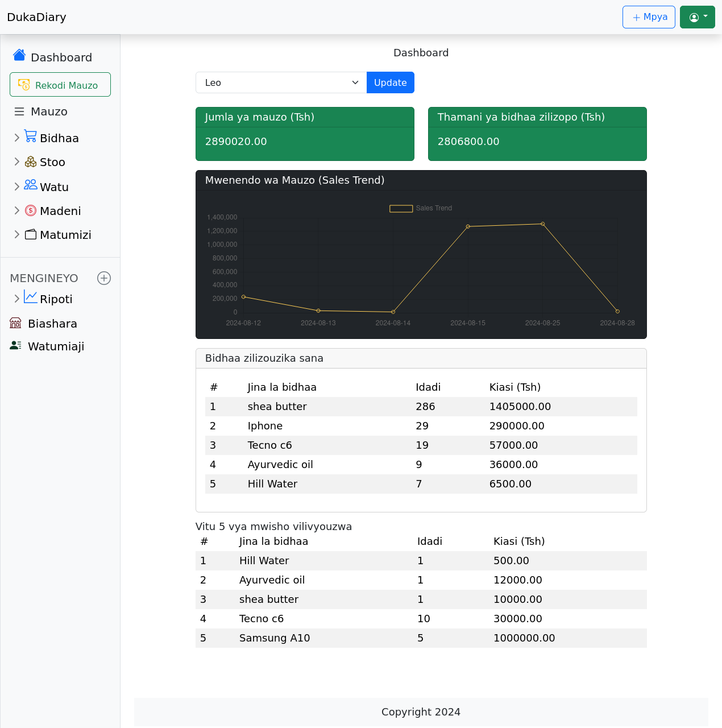Click the Stoo boxes icon
722x728 pixels.
[x=31, y=162]
